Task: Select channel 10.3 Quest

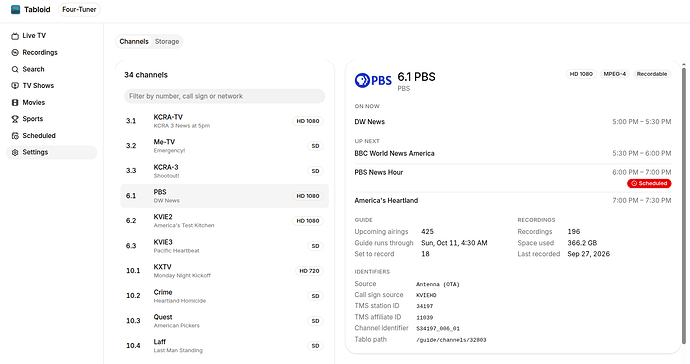Action: [224, 321]
